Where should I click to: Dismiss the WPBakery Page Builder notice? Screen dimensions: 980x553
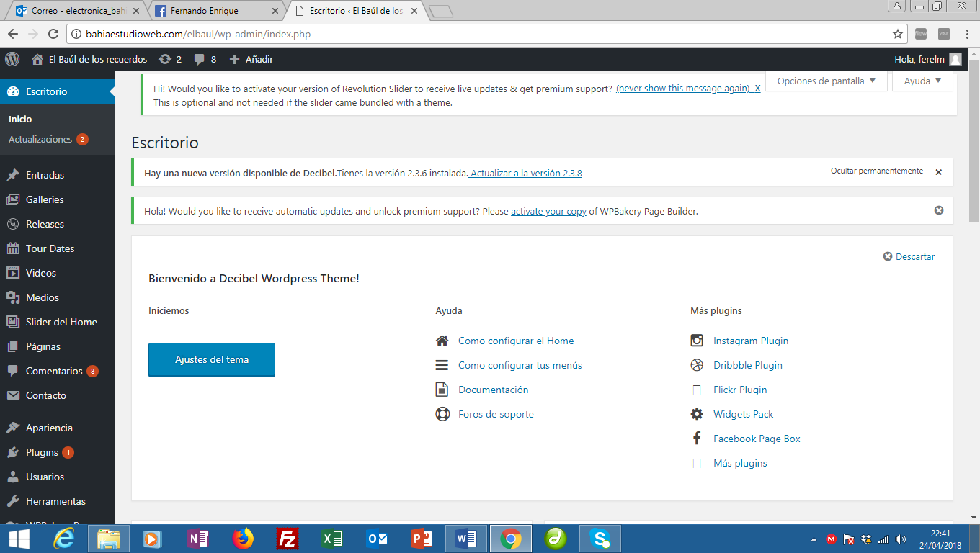click(x=939, y=210)
